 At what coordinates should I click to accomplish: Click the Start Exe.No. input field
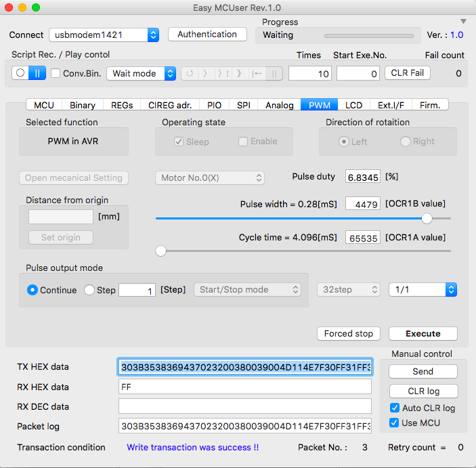(x=358, y=74)
